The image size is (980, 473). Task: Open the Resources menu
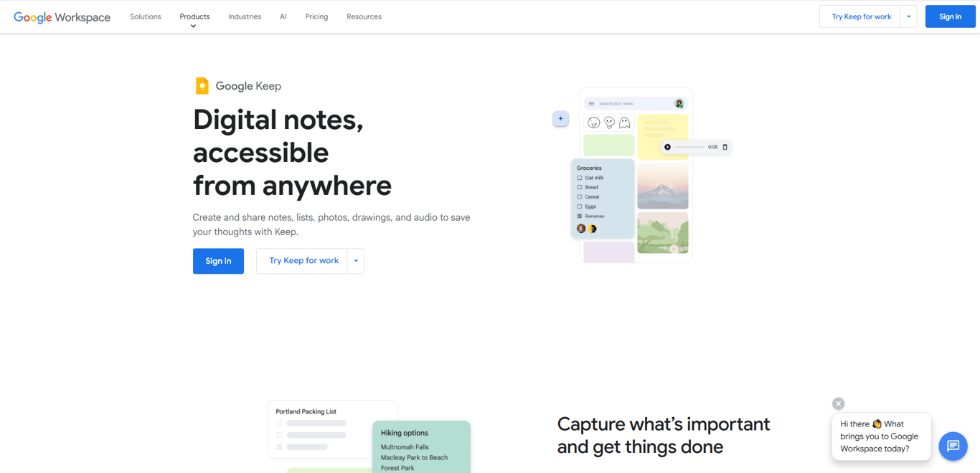pyautogui.click(x=364, y=16)
